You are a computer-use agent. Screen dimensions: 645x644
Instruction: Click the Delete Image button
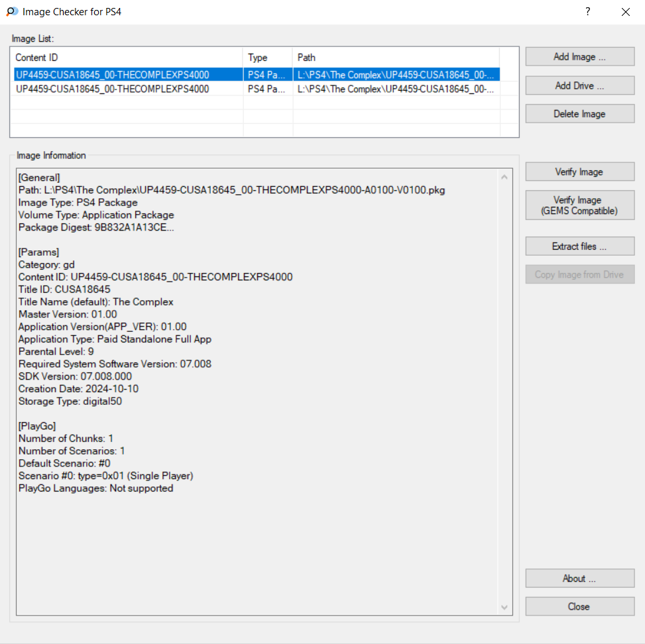579,114
